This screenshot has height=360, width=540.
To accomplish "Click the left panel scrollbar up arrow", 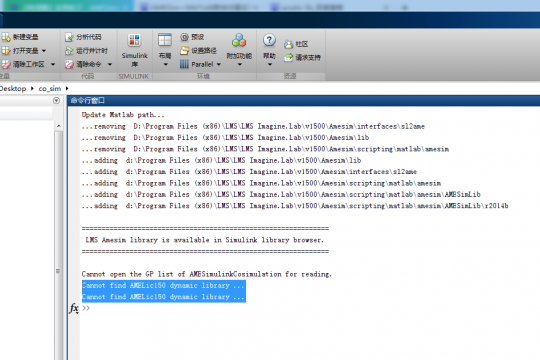I will pyautogui.click(x=59, y=126).
